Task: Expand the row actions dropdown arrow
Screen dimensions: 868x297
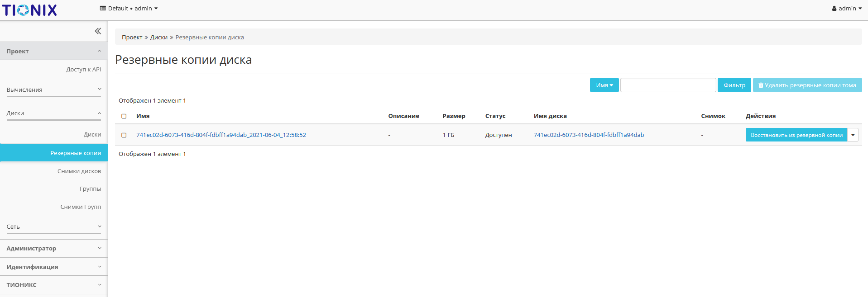Action: click(853, 135)
